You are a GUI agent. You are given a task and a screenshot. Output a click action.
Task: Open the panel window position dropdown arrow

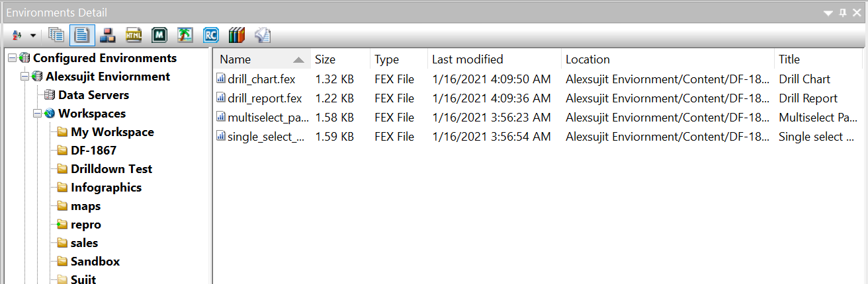pos(828,13)
